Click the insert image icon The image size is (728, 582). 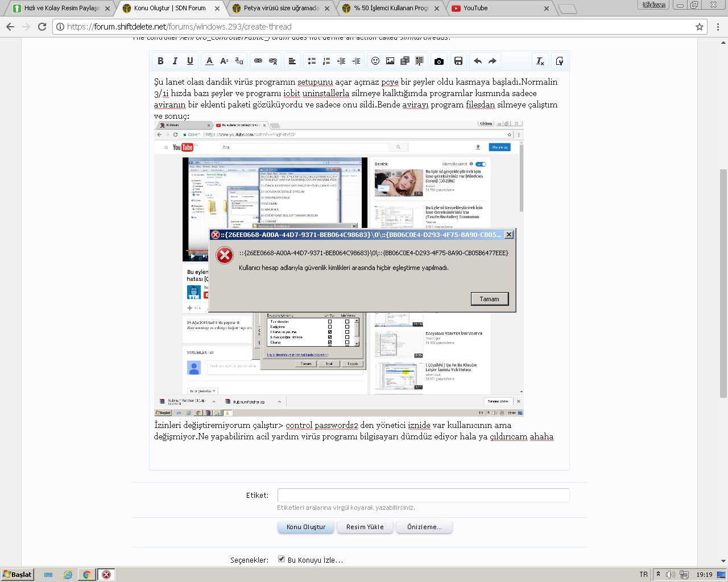click(390, 61)
